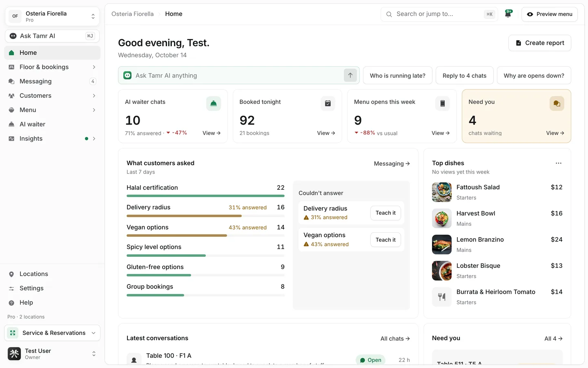Submit the Ask Tamr AI arrow button
The height and width of the screenshot is (368, 588).
[350, 75]
